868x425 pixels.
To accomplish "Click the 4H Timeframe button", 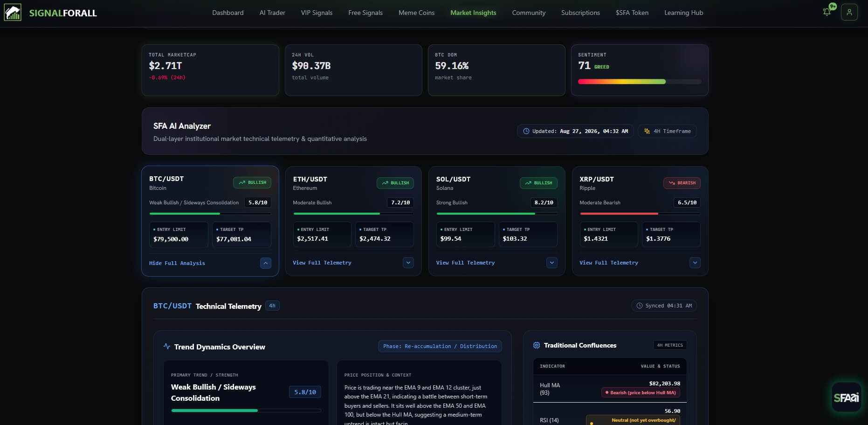I will 668,131.
